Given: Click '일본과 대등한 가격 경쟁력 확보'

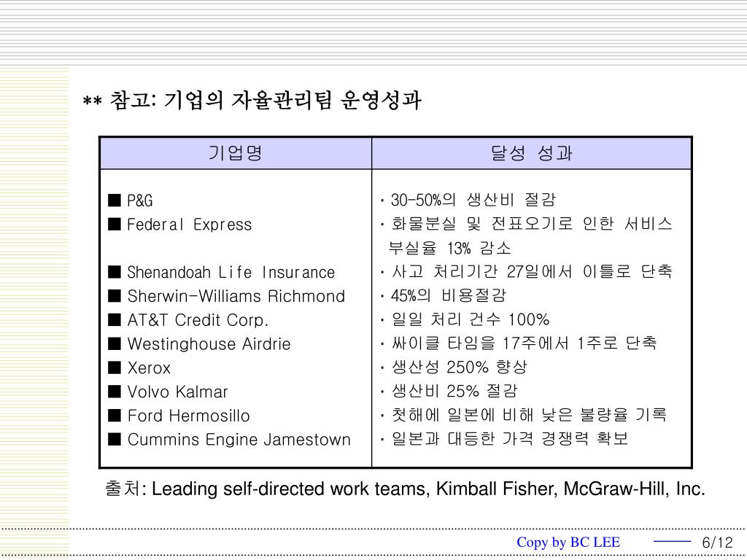Looking at the screenshot, I should click(x=510, y=438).
